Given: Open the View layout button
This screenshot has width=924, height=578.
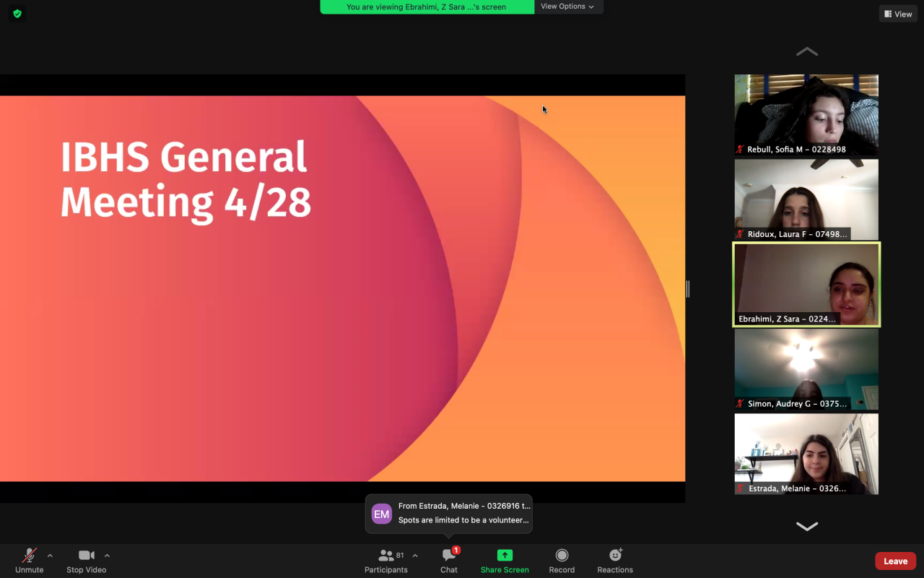Looking at the screenshot, I should (898, 14).
